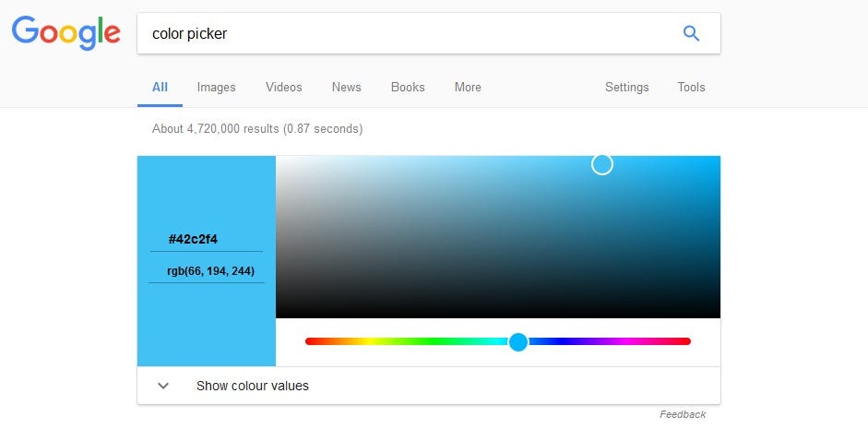Screen dimensions: 868x429
Task: Click the Feedback link
Action: (x=683, y=414)
